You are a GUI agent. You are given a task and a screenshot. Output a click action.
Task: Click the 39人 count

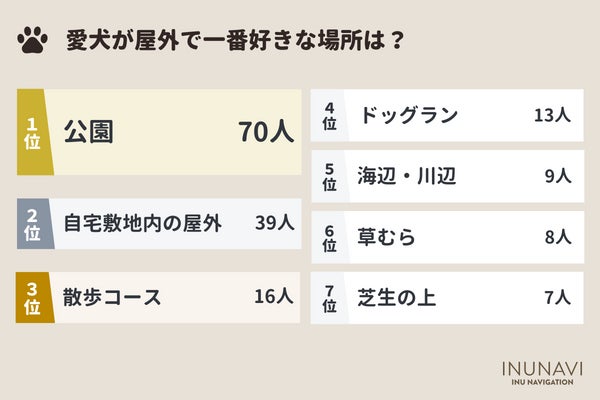click(x=273, y=222)
